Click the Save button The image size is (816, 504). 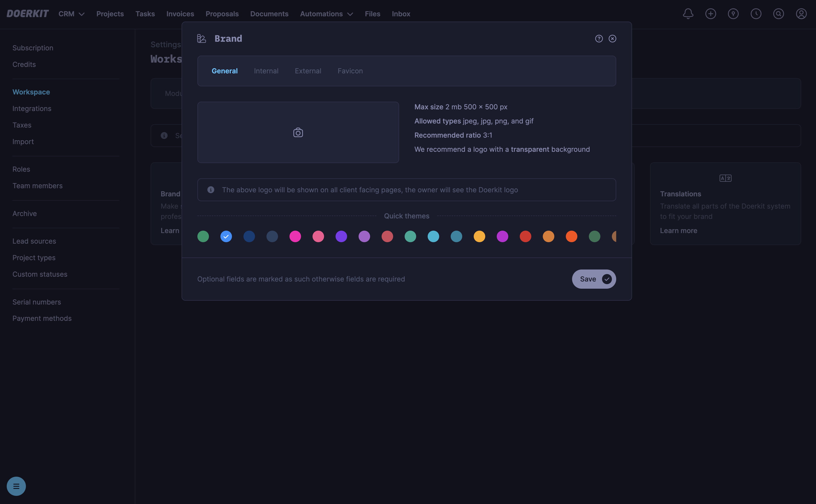pos(594,279)
